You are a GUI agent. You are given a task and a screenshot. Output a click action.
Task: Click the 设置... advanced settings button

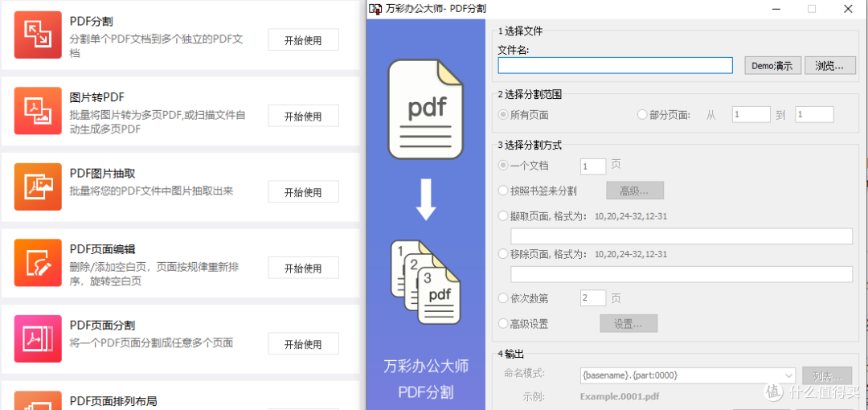628,324
